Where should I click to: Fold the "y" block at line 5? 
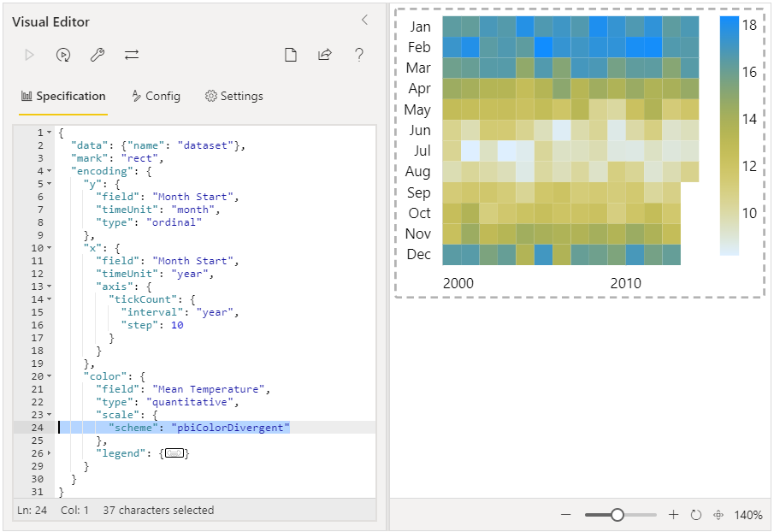(x=49, y=184)
